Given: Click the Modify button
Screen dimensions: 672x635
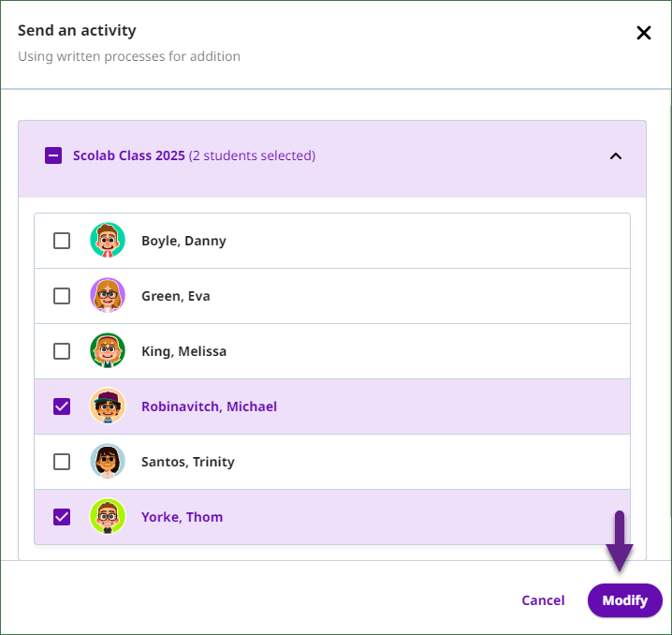Looking at the screenshot, I should point(625,600).
